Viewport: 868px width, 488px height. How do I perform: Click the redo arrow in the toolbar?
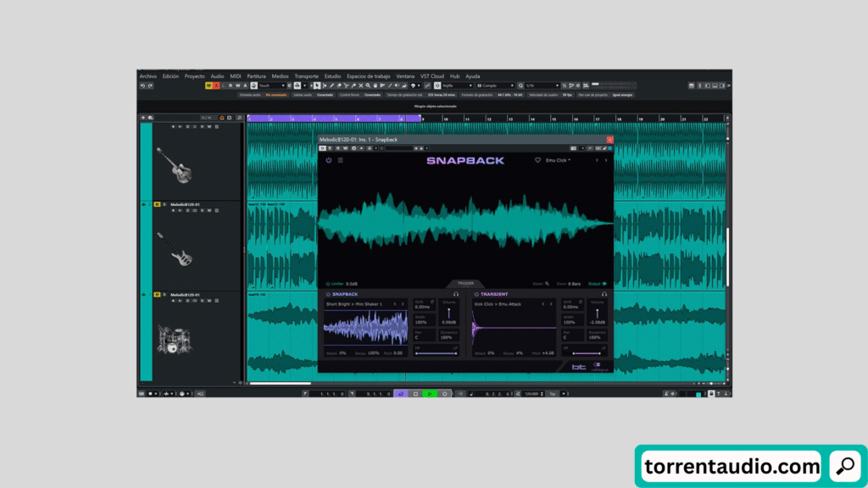click(x=150, y=86)
